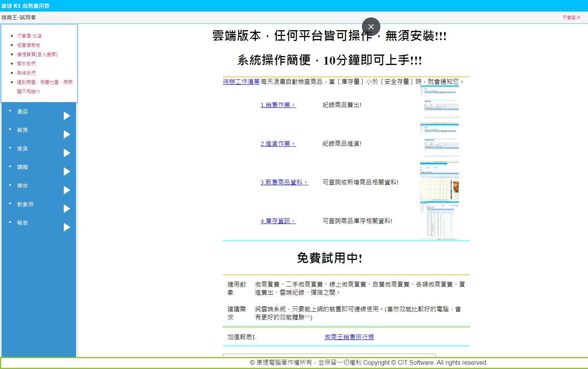Select 經營儀表板 in the sidebar
Image resolution: width=588 pixels, height=369 pixels.
[29, 45]
